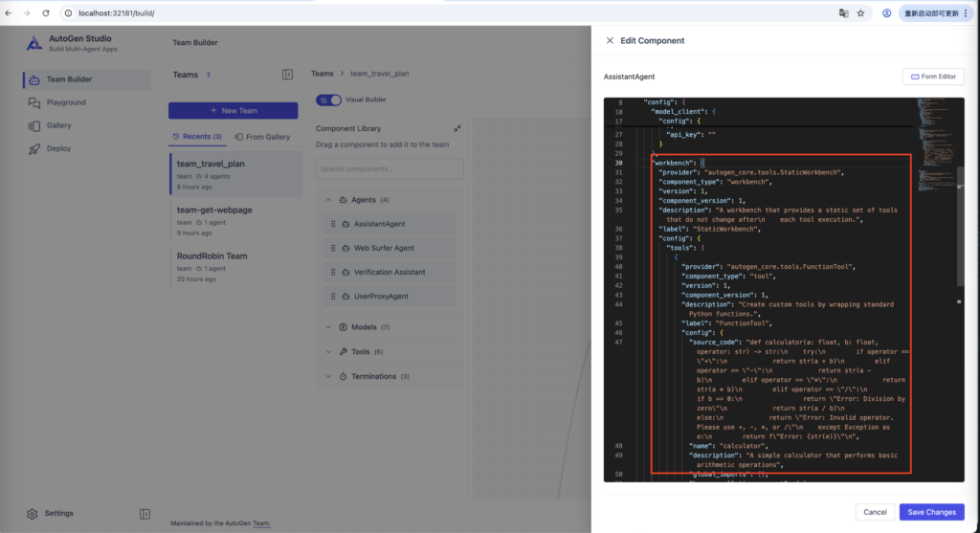Expand the Terminations section

pyautogui.click(x=328, y=377)
